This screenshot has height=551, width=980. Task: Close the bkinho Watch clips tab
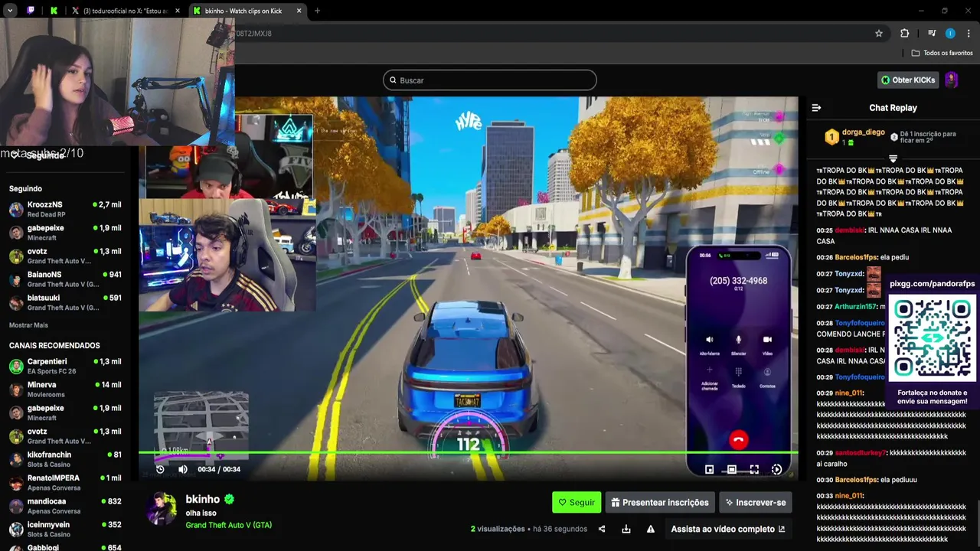coord(299,11)
